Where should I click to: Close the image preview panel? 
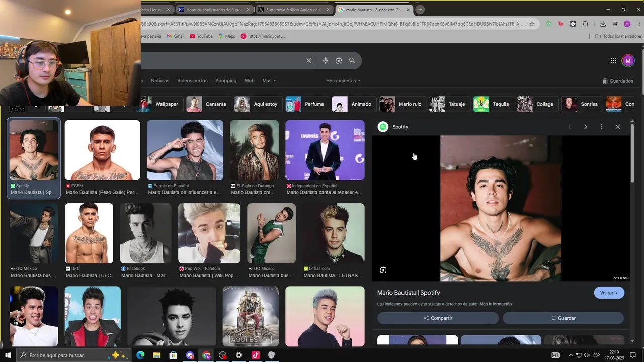tap(618, 127)
